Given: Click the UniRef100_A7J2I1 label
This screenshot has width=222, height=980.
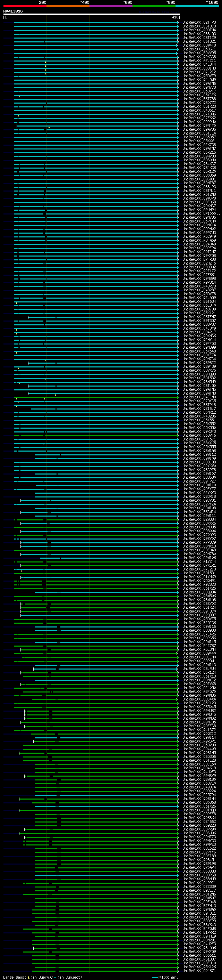Looking at the screenshot, I should click(x=199, y=60).
